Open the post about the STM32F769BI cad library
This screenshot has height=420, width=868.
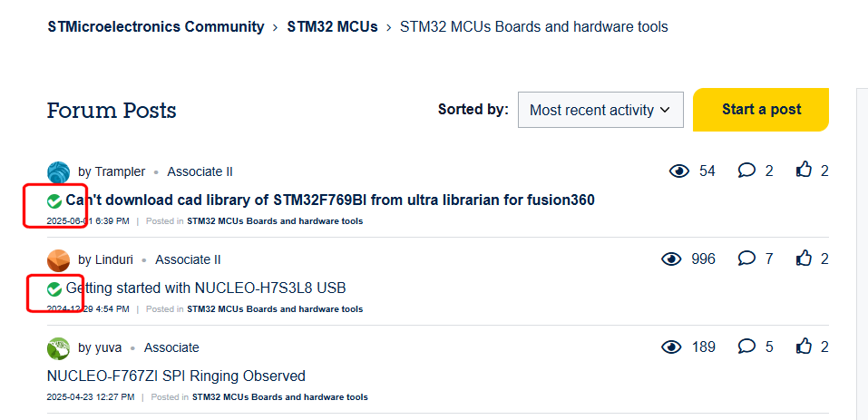tap(330, 200)
